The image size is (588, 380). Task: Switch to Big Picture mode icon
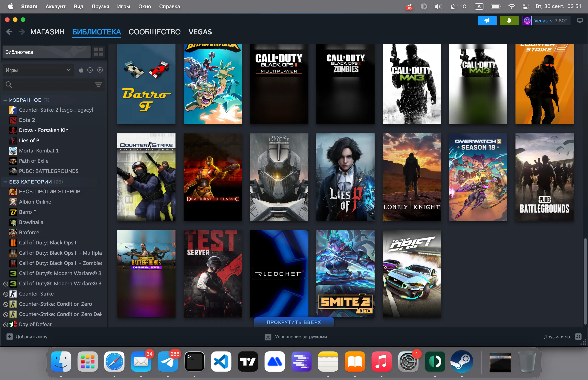tap(580, 21)
